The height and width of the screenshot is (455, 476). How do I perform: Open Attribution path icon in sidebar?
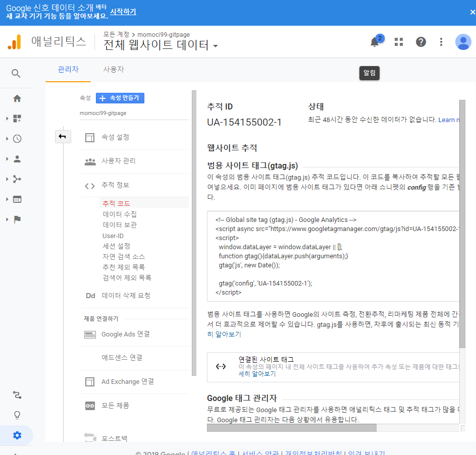(x=17, y=395)
